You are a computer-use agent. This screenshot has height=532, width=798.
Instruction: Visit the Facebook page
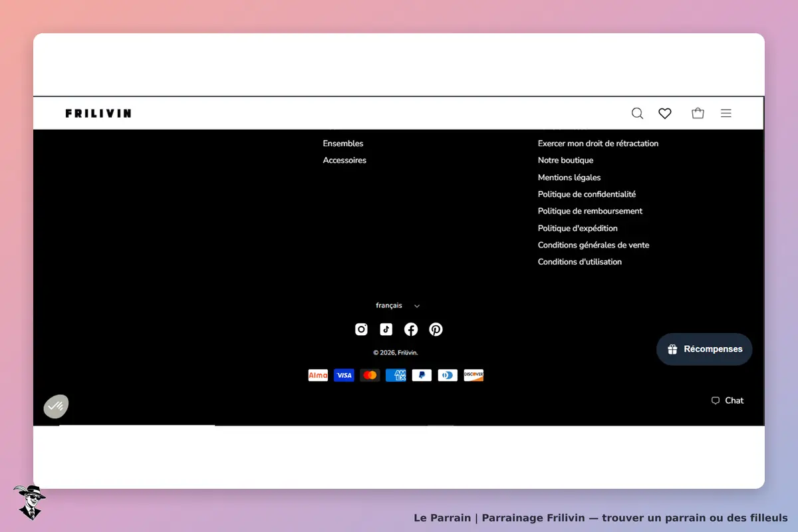(411, 329)
